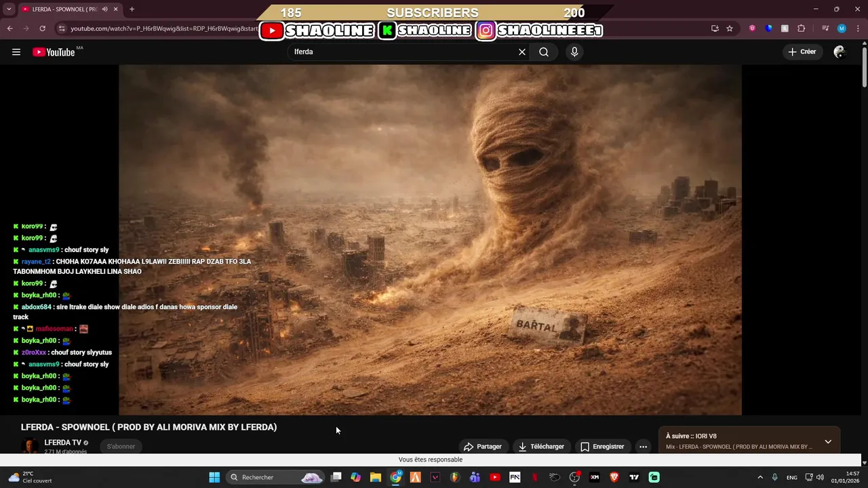868x488 pixels.
Task: Open the pink shield extension
Action: tap(753, 28)
